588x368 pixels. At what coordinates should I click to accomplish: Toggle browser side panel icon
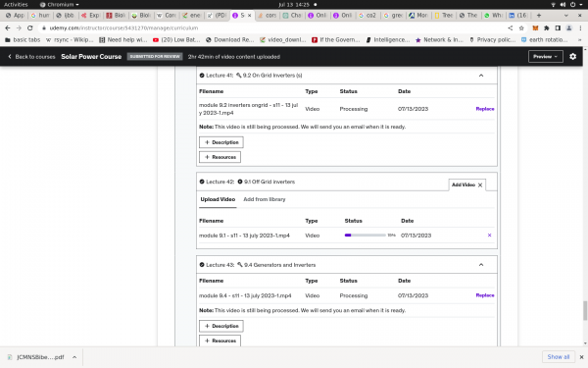[x=558, y=28]
